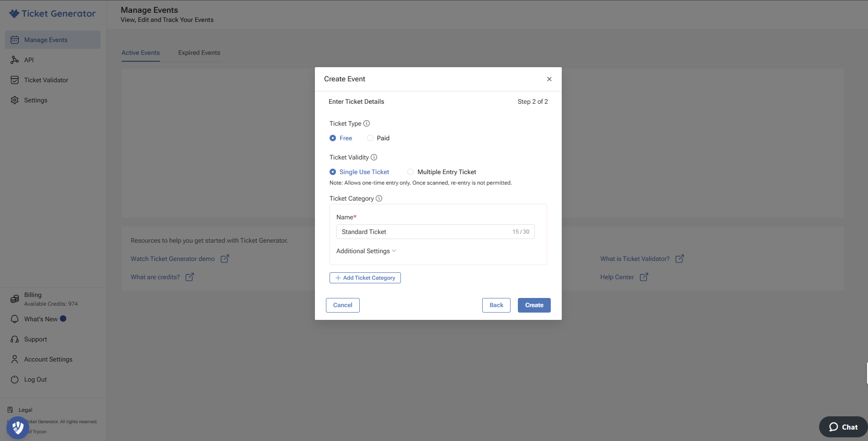Click the Ticket Generator logo
868x441 pixels.
click(x=52, y=14)
